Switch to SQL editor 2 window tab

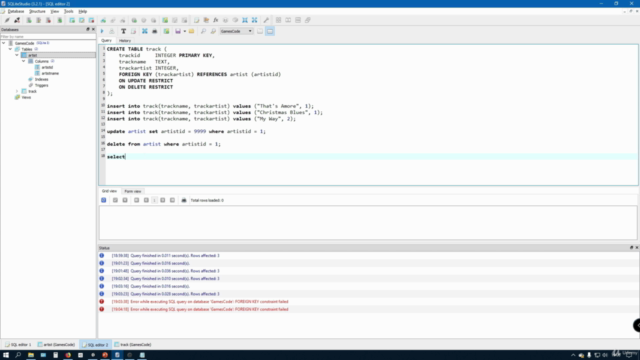96,344
